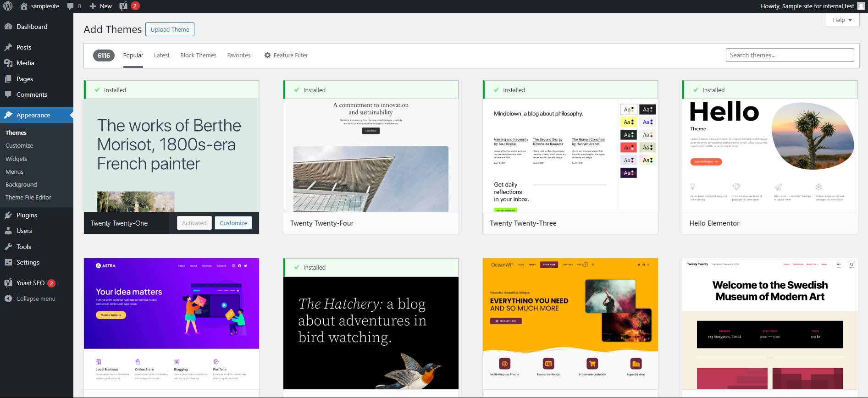Image resolution: width=868 pixels, height=398 pixels.
Task: Click the user avatar in admin bar
Action: 861,6
